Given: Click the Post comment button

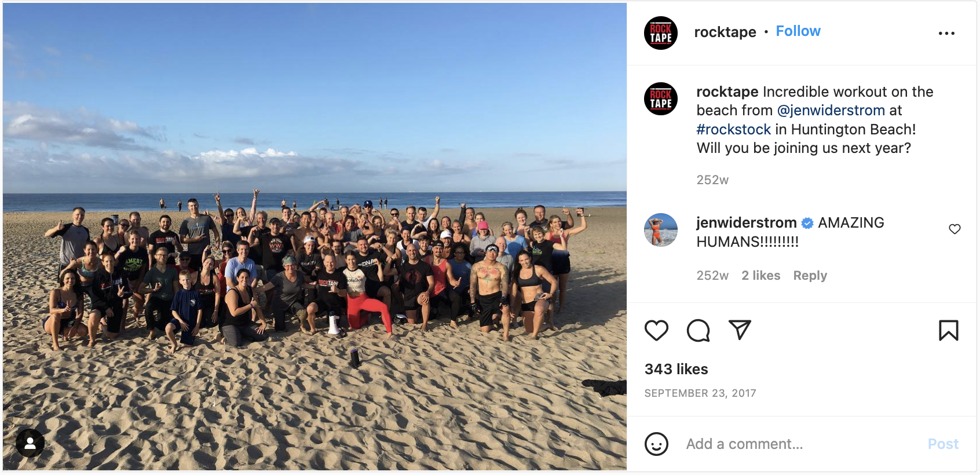Looking at the screenshot, I should click(943, 444).
